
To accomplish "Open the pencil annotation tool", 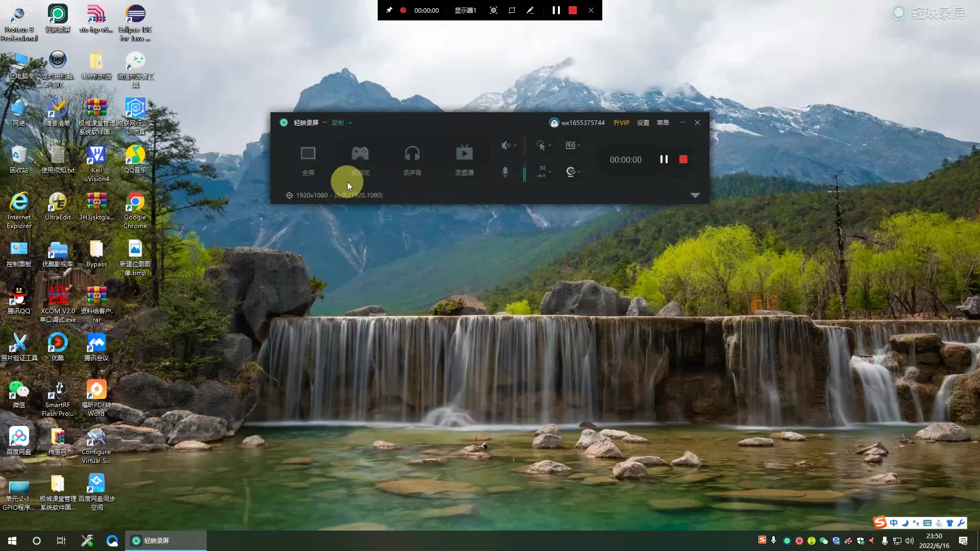I will [530, 10].
